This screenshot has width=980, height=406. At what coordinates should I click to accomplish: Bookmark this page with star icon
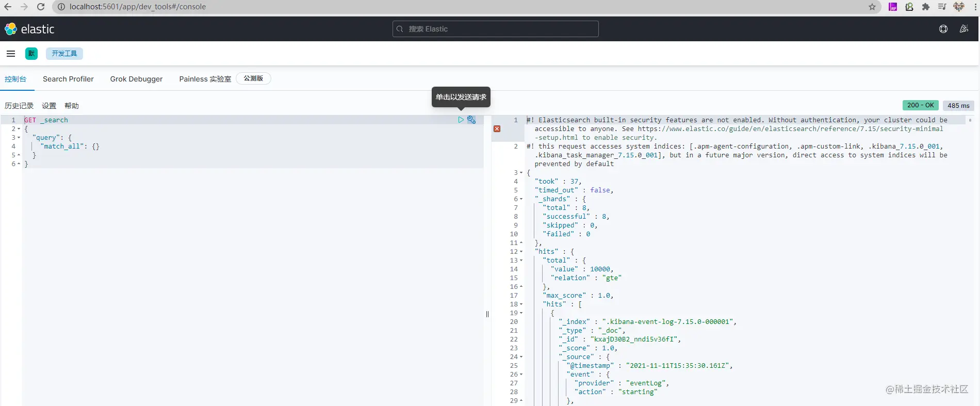872,7
